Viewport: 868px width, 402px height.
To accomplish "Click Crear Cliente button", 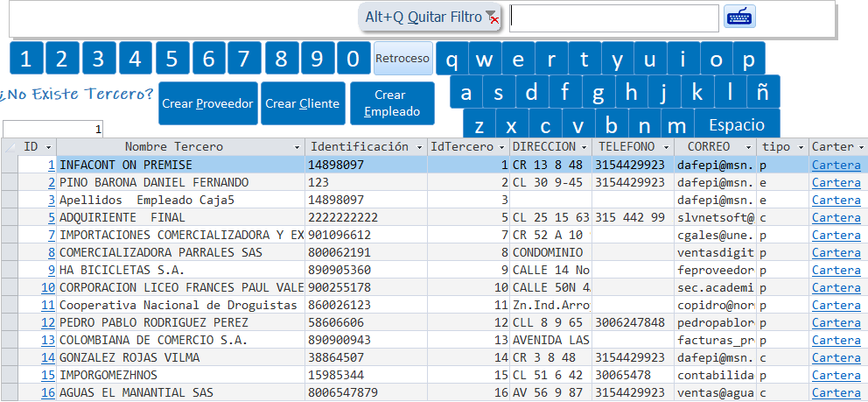I will click(x=302, y=103).
